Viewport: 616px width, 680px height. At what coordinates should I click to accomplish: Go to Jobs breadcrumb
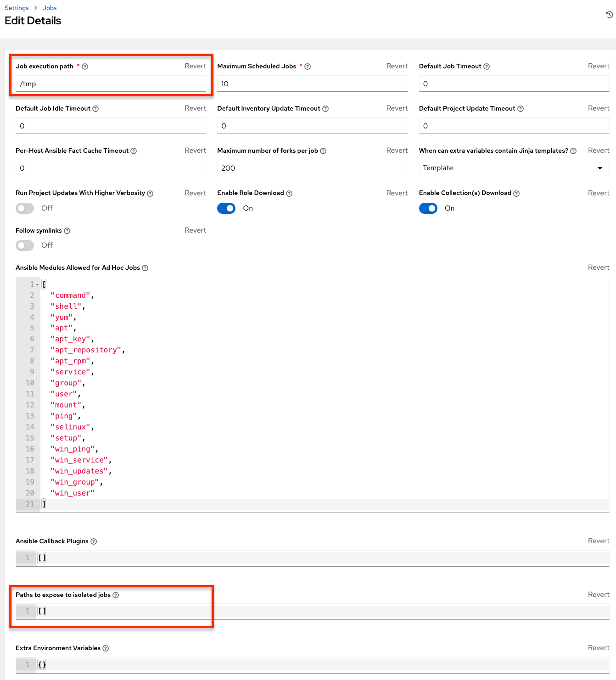click(x=50, y=8)
